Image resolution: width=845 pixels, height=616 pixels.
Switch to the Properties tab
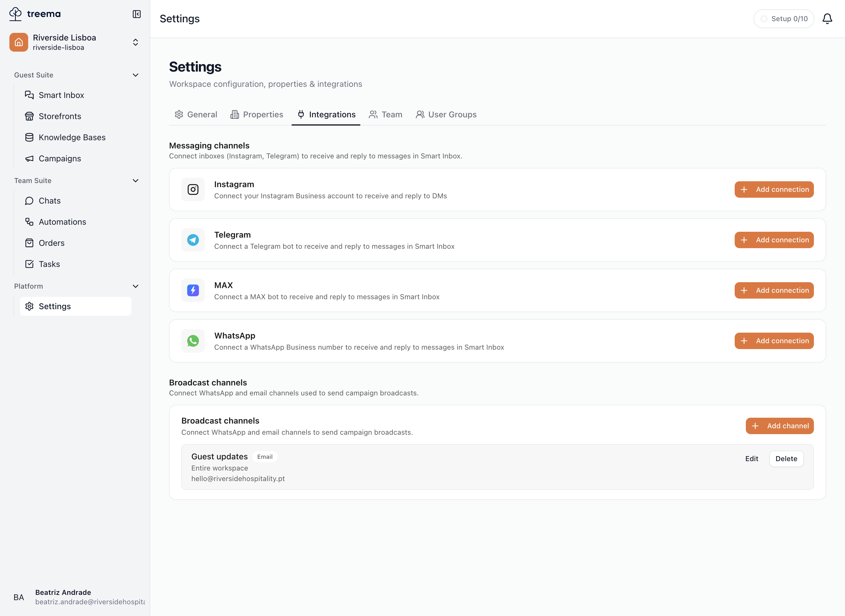(257, 114)
